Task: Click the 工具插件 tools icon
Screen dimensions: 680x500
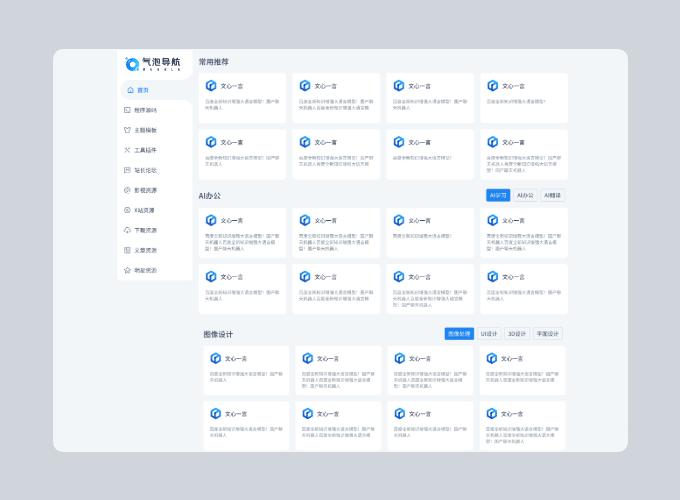Action: (127, 150)
